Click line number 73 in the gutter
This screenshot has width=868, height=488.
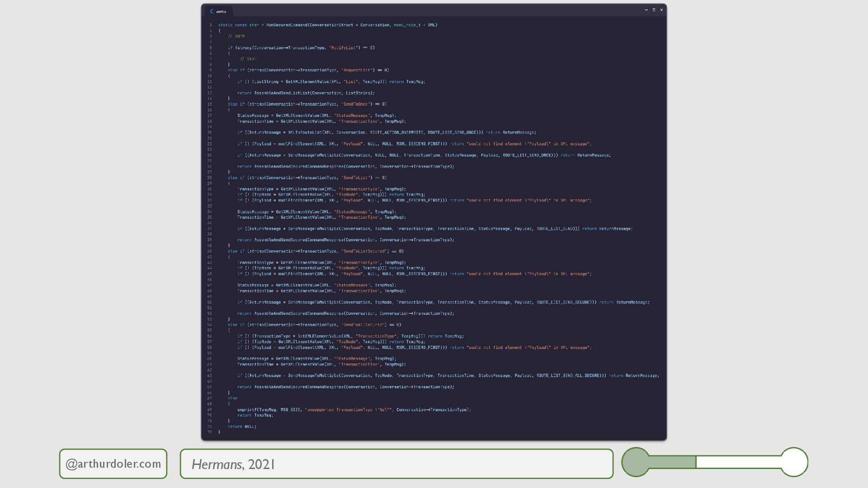pyautogui.click(x=210, y=432)
